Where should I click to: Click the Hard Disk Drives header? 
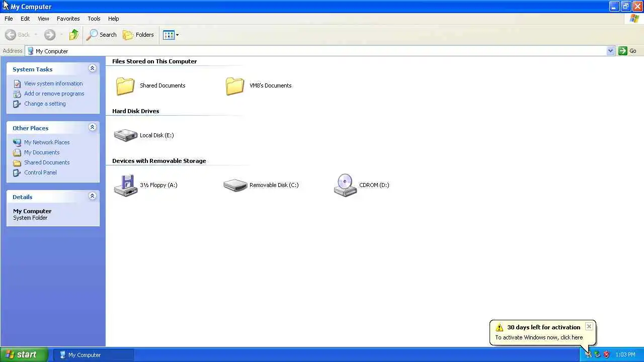click(x=135, y=111)
